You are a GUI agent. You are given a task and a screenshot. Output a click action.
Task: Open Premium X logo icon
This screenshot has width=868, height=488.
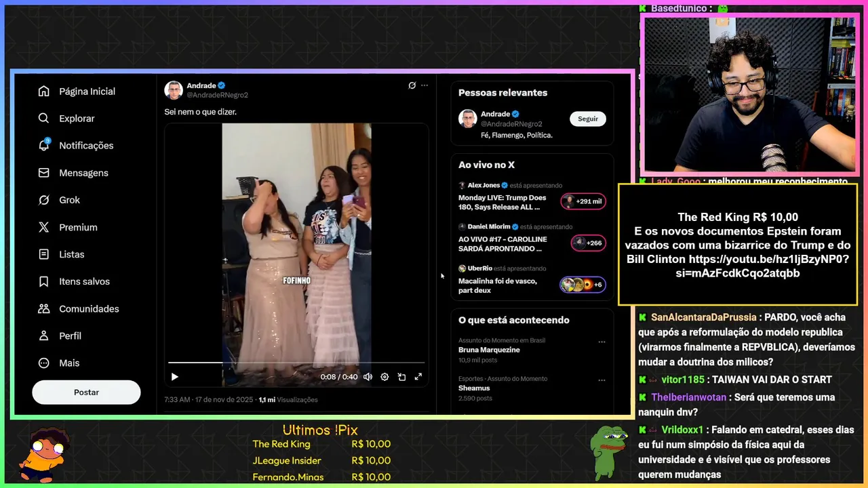pos(43,227)
